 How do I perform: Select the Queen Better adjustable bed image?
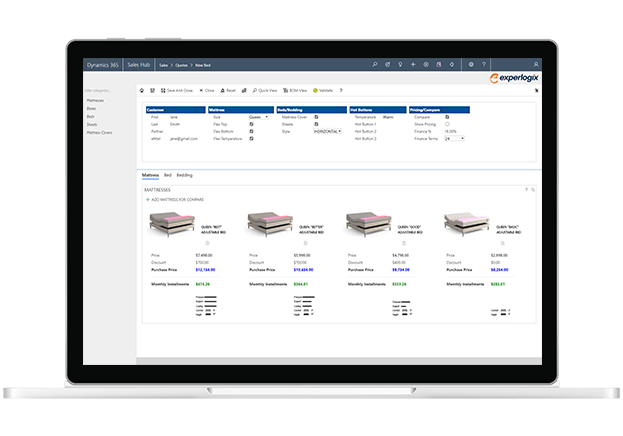coord(270,224)
